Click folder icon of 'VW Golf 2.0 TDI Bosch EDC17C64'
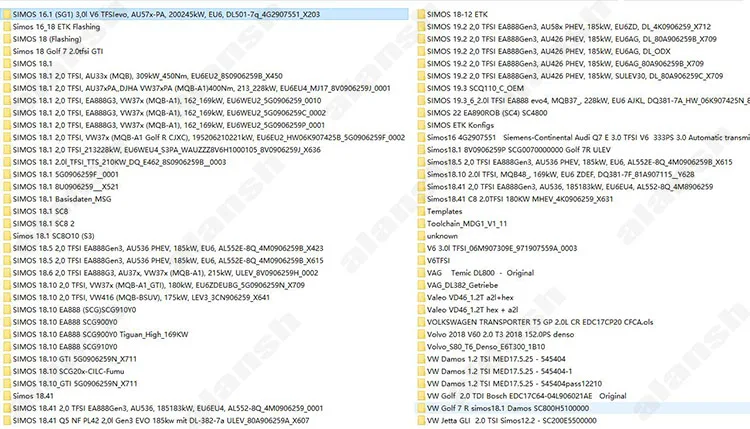The height and width of the screenshot is (429, 750). (421, 396)
